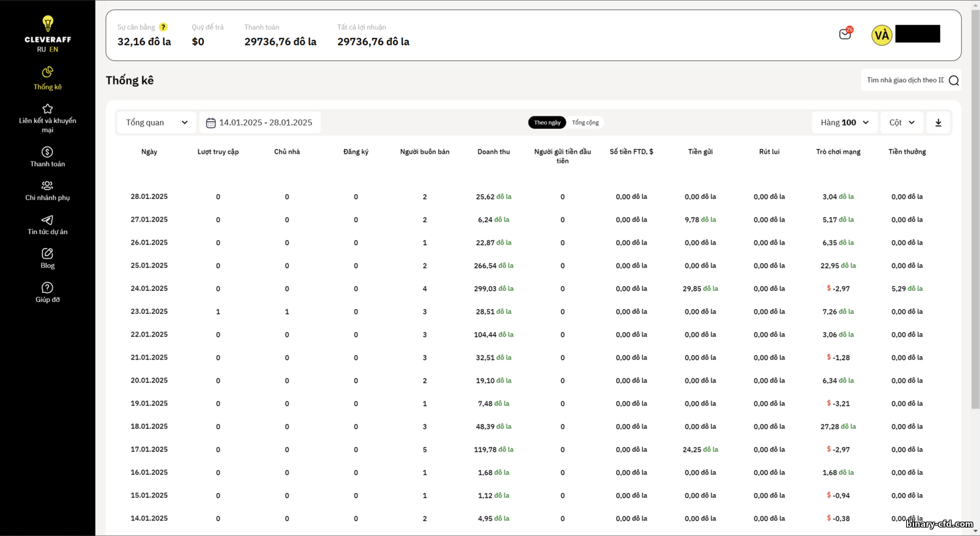This screenshot has width=980, height=536.
Task: Open the Cột columns dropdown
Action: (902, 122)
